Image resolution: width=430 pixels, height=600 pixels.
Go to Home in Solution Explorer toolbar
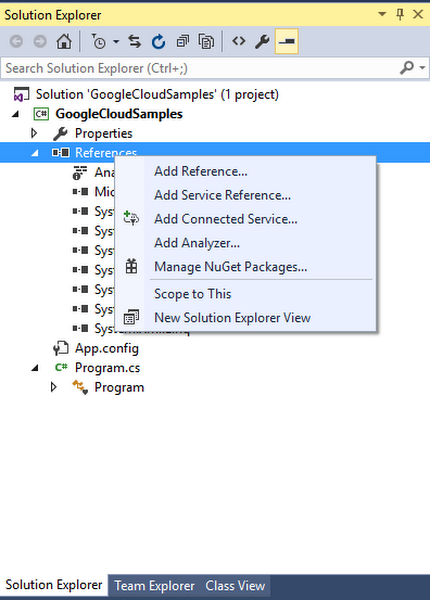coord(64,41)
